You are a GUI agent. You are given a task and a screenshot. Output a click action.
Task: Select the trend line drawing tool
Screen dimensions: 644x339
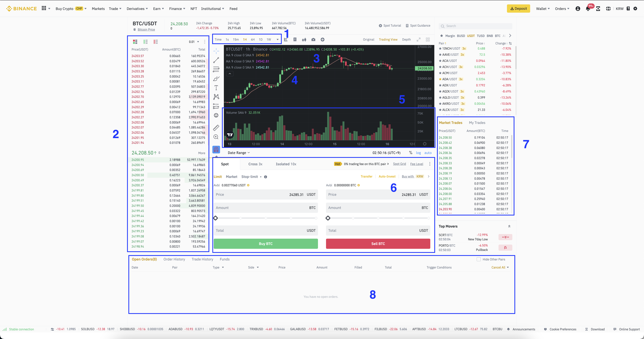[216, 60]
